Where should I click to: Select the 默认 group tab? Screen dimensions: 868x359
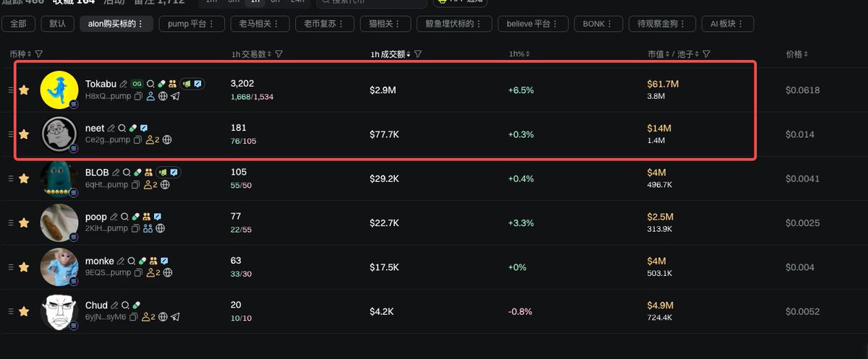click(x=58, y=24)
